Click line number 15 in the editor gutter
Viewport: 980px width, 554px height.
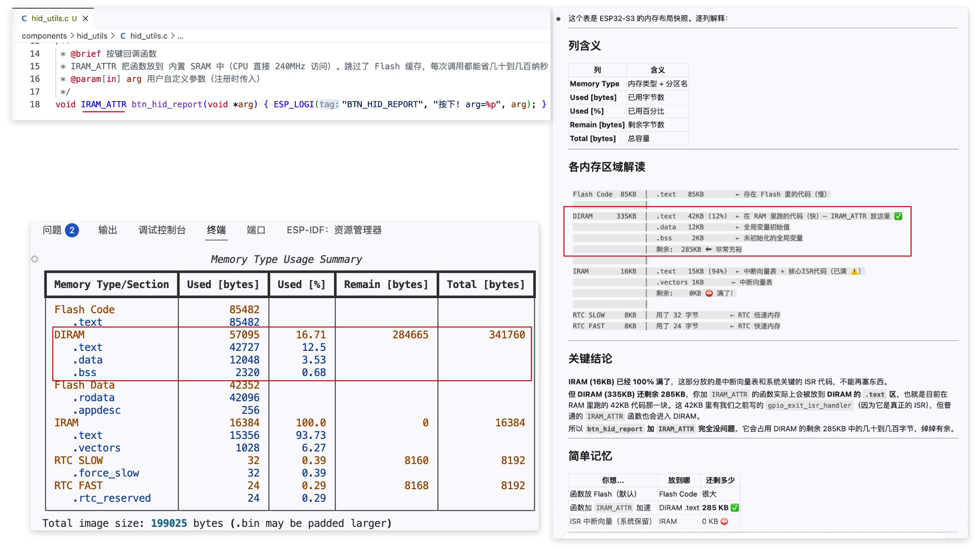[x=35, y=66]
